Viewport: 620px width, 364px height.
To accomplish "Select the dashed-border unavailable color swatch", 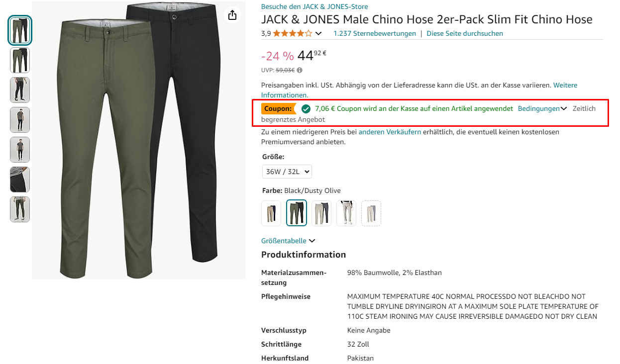I will (371, 213).
